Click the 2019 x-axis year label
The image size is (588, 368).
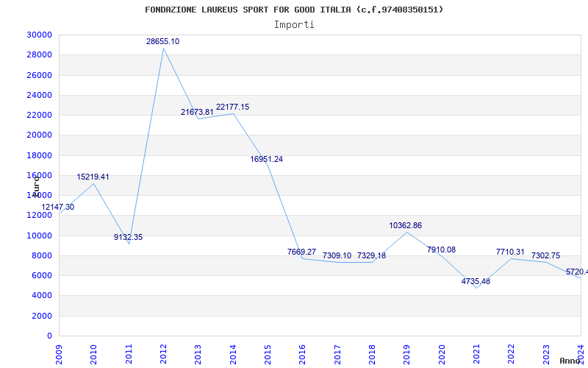[x=407, y=355]
